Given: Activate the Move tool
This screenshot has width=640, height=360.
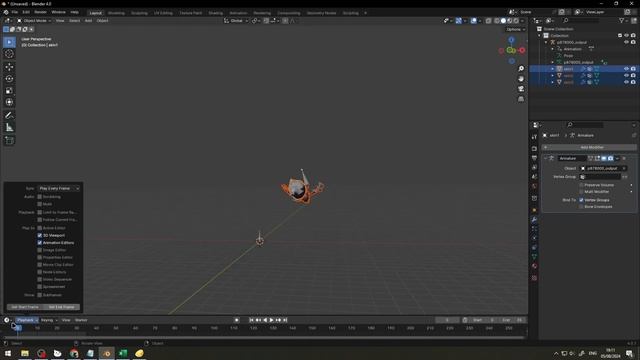Looking at the screenshot, I should pyautogui.click(x=9, y=67).
